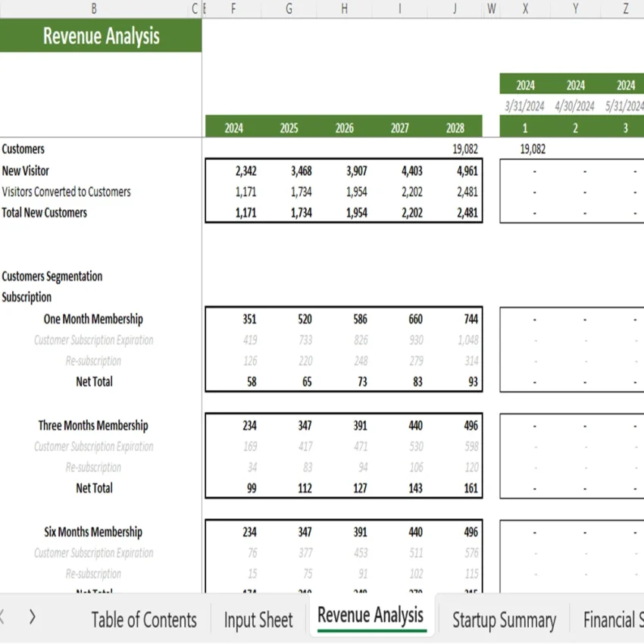Select column header Z
This screenshot has width=644, height=644.
tap(624, 9)
